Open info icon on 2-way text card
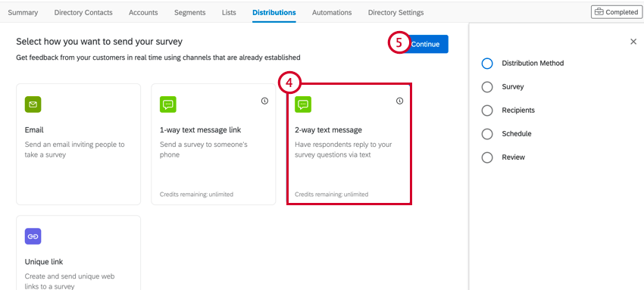Image resolution: width=644 pixels, height=290 pixels. click(399, 101)
